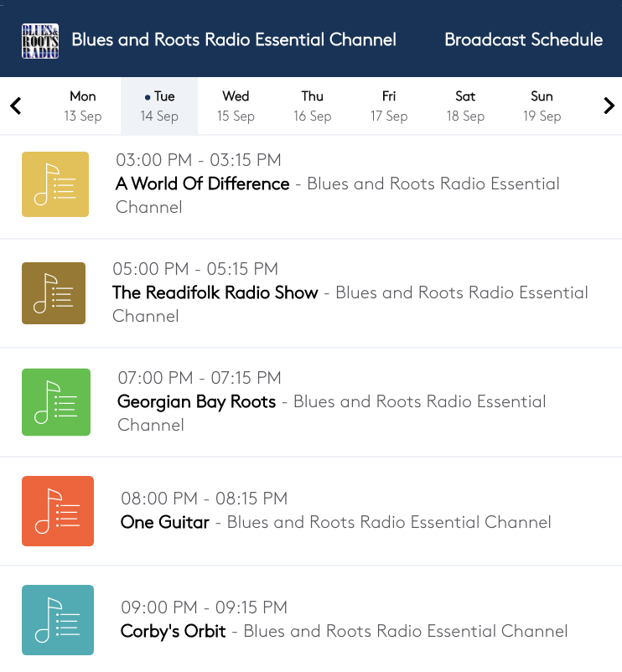The image size is (622, 672).
Task: Switch to the Thu 16 Sep tab
Action: 312,106
